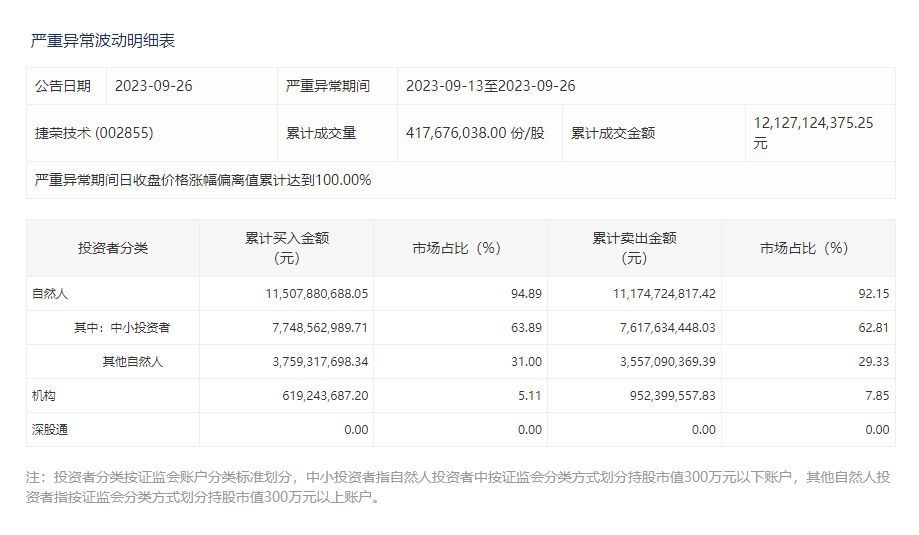
Task: Select the 其他自然人 row label
Action: pyautogui.click(x=132, y=362)
